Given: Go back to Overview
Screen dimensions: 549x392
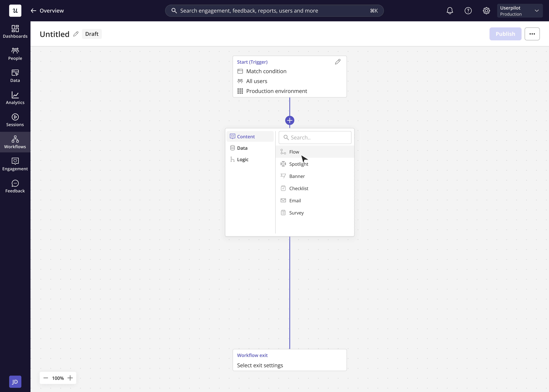Looking at the screenshot, I should (x=47, y=11).
